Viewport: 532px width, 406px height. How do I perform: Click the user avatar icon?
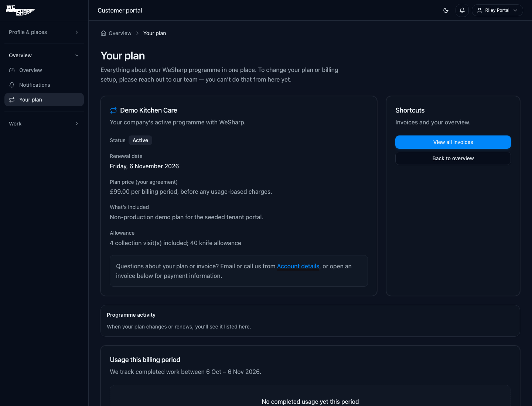pyautogui.click(x=480, y=10)
